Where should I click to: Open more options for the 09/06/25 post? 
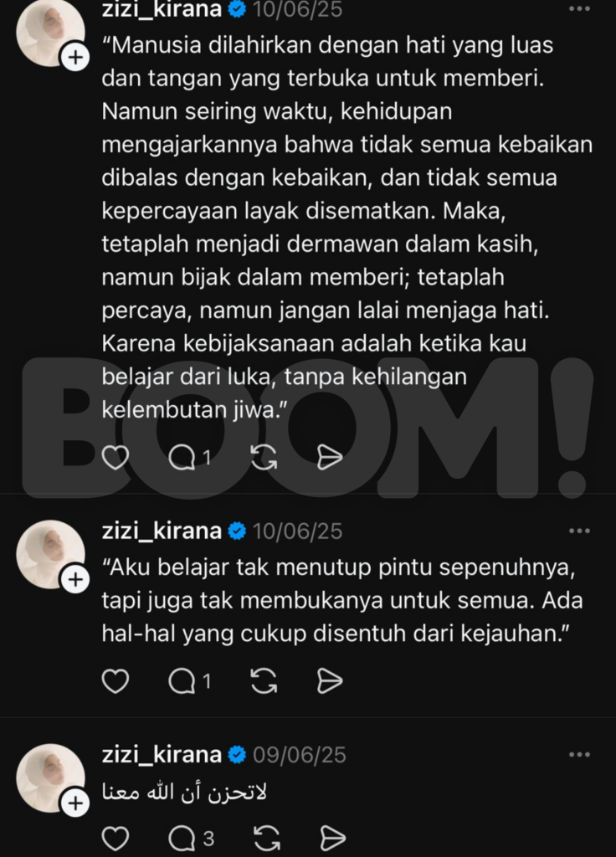click(579, 755)
